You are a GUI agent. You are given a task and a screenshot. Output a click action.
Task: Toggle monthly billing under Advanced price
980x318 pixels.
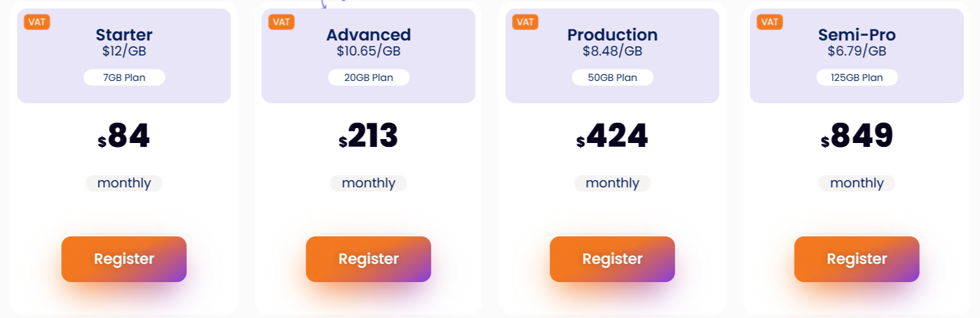368,183
